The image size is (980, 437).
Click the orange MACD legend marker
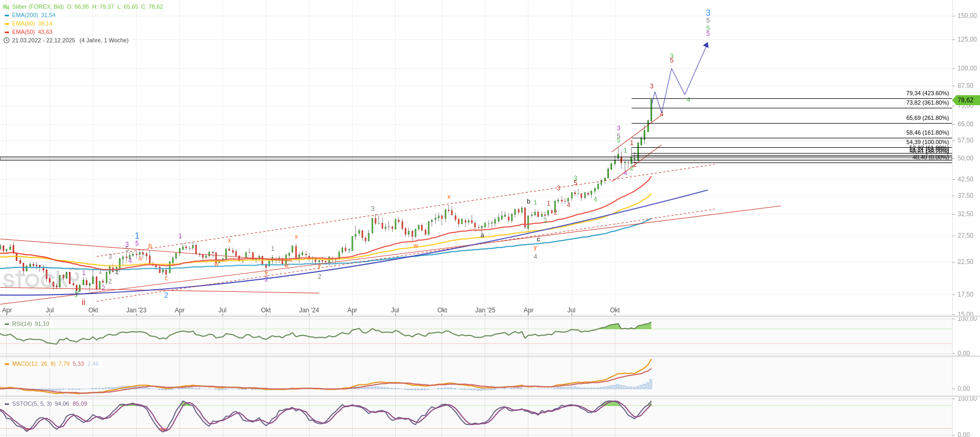6,364
